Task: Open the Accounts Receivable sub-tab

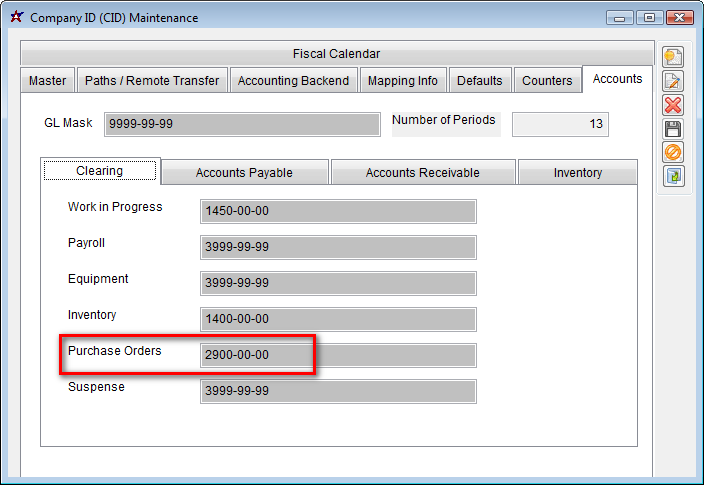Action: pyautogui.click(x=422, y=173)
